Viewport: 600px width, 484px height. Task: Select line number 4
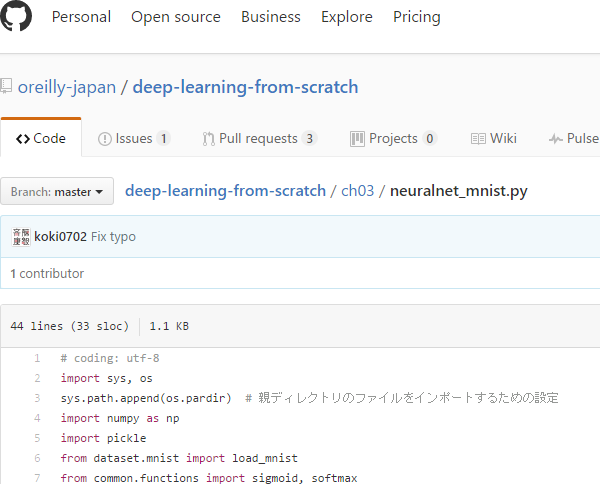coord(37,418)
